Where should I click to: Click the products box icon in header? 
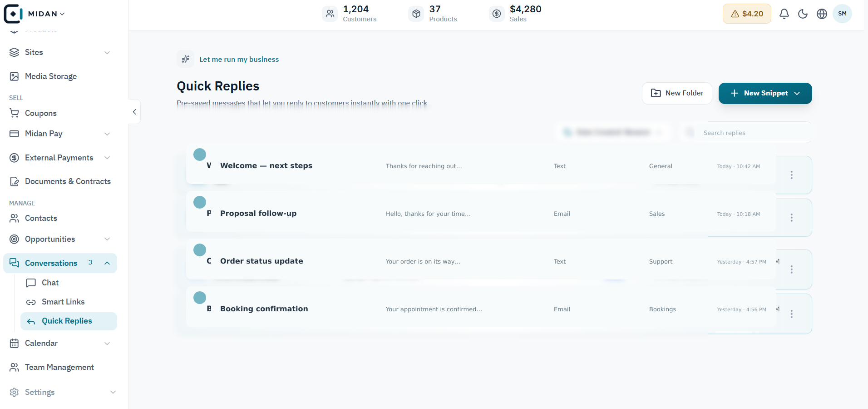point(416,14)
